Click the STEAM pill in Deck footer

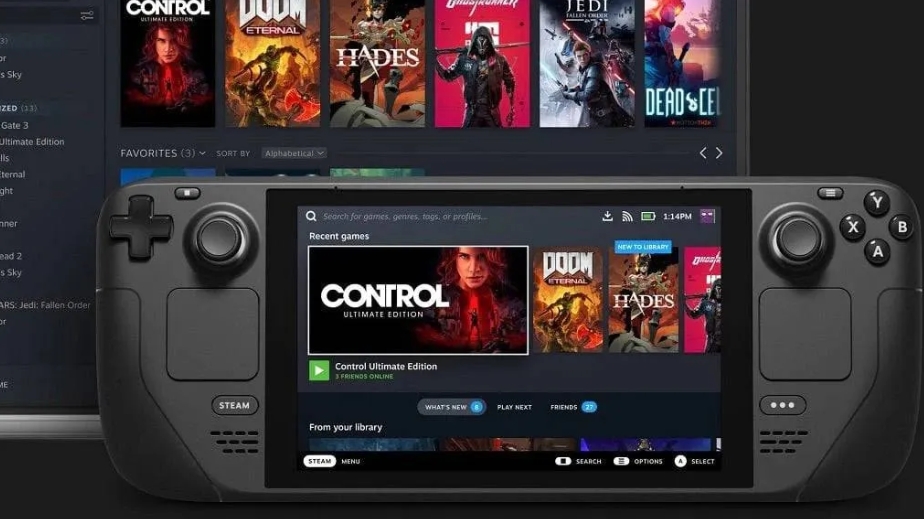319,461
